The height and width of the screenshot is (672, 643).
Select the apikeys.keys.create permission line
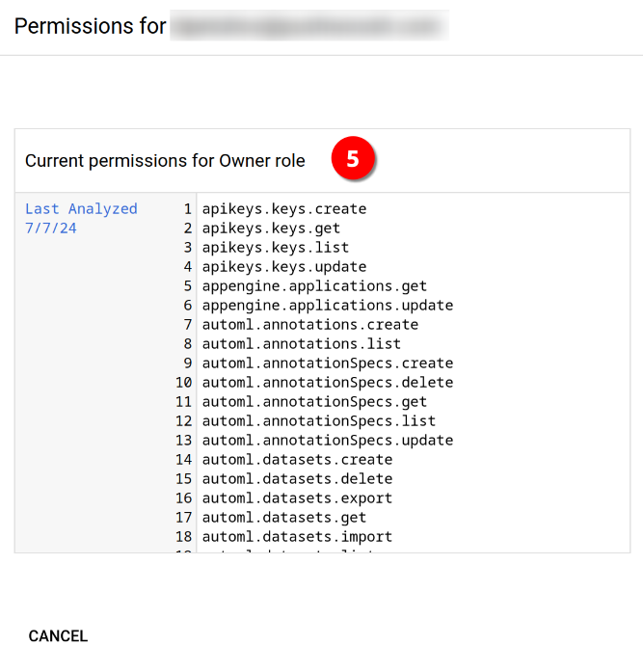tap(284, 208)
